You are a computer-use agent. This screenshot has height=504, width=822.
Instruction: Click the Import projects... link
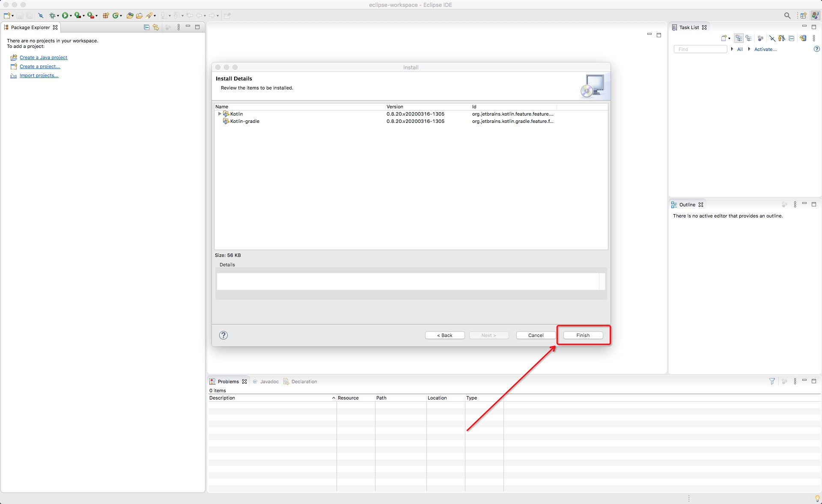point(39,75)
